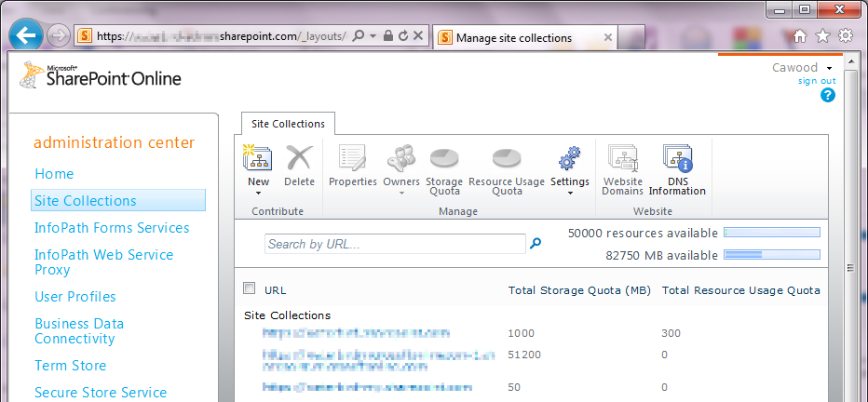Open the blue help question mark icon
This screenshot has width=868, height=402.
(828, 96)
